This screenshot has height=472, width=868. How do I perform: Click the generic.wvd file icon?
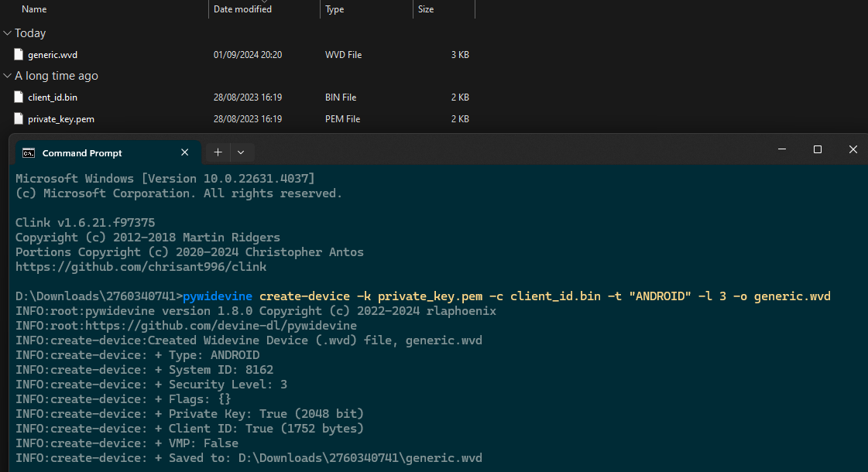[x=19, y=55]
